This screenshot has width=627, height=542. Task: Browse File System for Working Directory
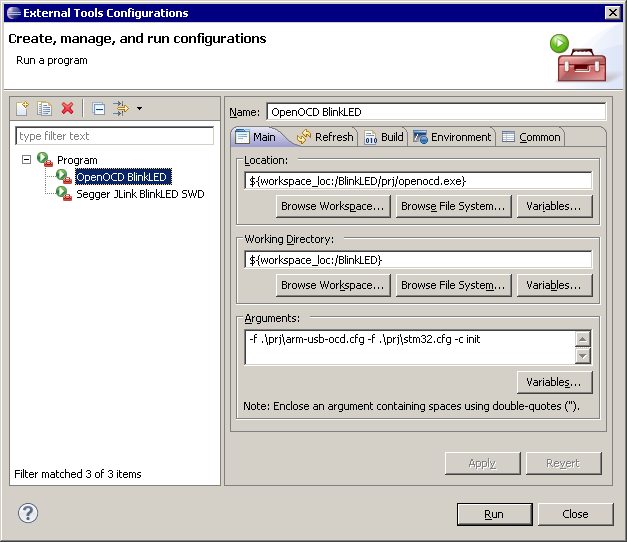(x=453, y=285)
